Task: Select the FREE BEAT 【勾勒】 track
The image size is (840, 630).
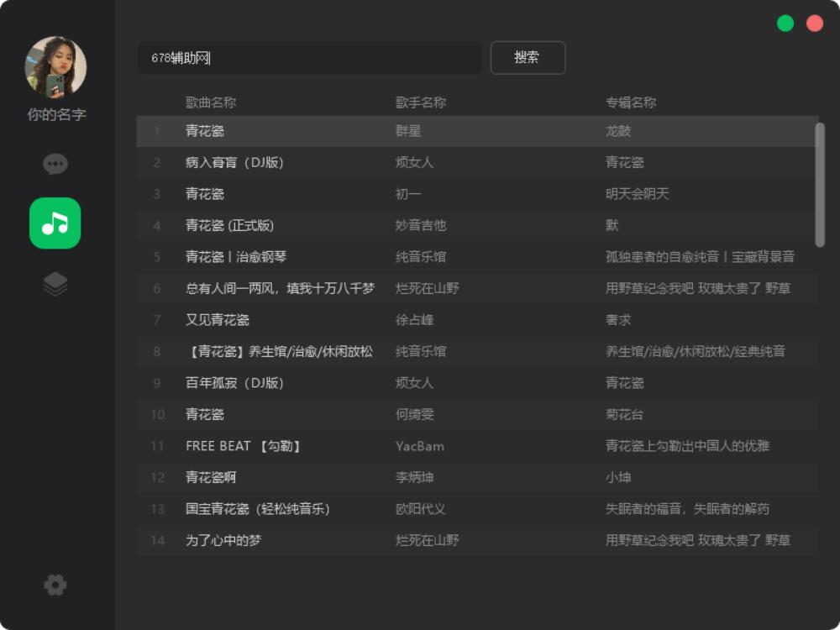Action: point(243,446)
